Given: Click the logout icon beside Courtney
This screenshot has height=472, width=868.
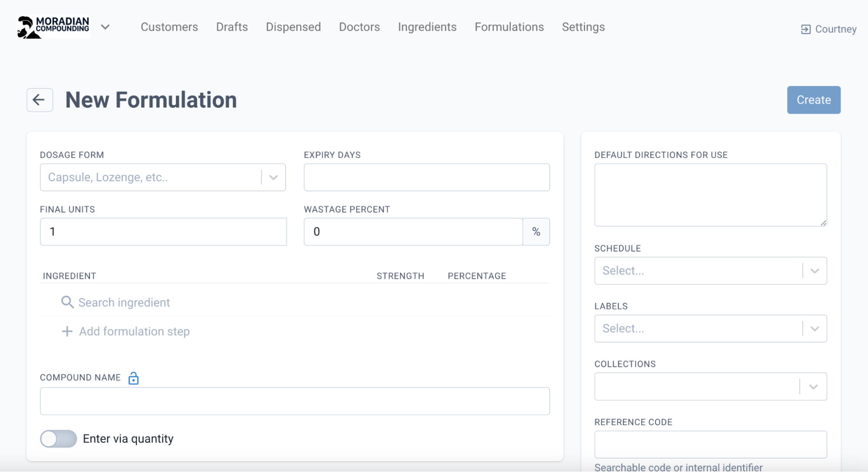Looking at the screenshot, I should (805, 29).
